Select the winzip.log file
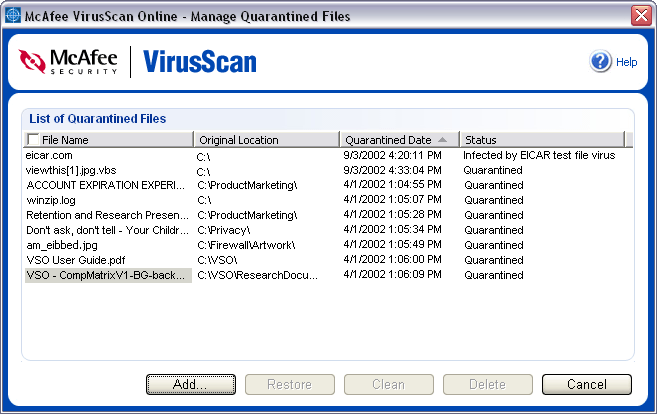The width and height of the screenshot is (657, 414). pyautogui.click(x=51, y=200)
